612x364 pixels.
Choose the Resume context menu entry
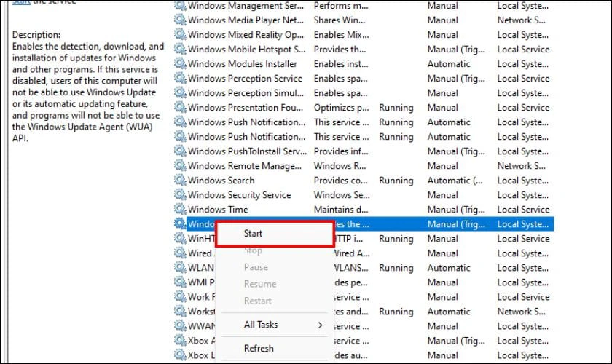click(x=260, y=284)
